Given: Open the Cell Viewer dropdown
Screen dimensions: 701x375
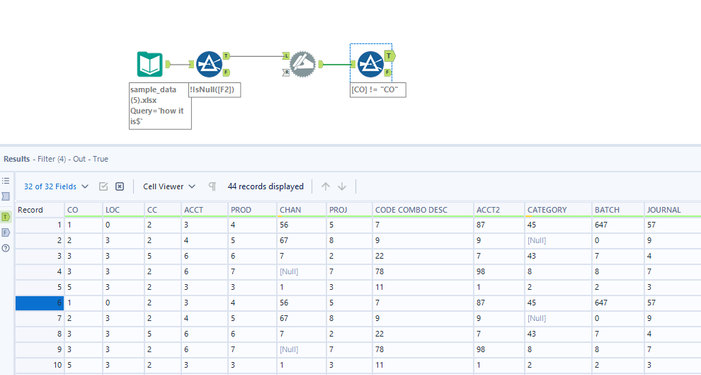Looking at the screenshot, I should click(169, 186).
